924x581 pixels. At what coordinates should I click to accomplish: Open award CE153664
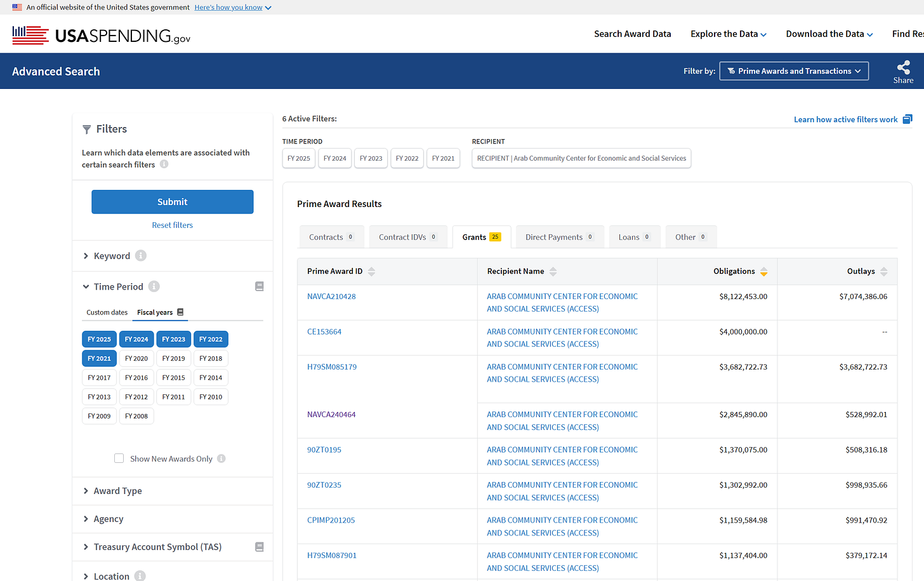[x=324, y=331]
